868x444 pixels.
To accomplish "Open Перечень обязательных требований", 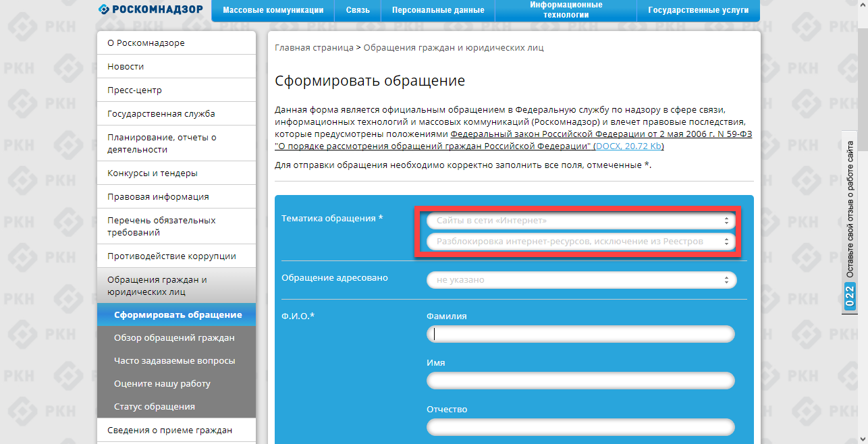I will [176, 226].
